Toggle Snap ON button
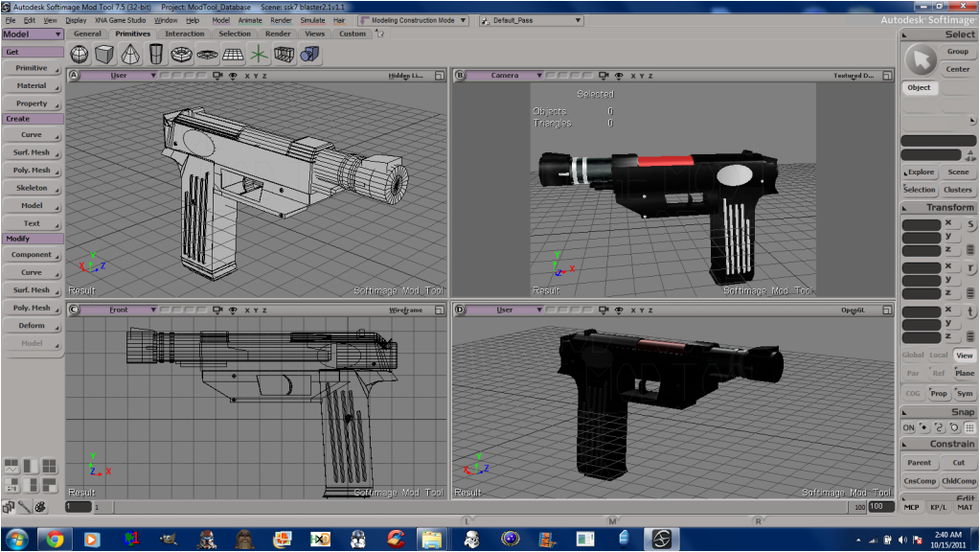The height and width of the screenshot is (552, 980). coord(908,427)
